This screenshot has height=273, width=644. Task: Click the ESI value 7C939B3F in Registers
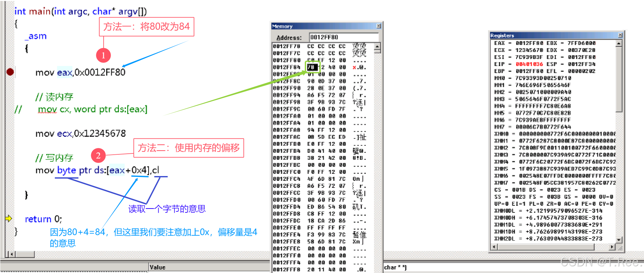(x=529, y=57)
